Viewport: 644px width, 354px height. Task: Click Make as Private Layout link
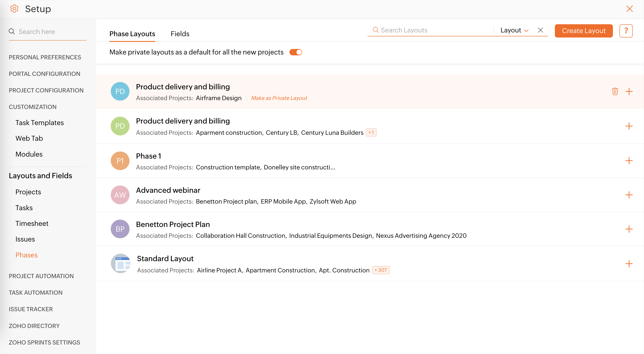pyautogui.click(x=279, y=98)
